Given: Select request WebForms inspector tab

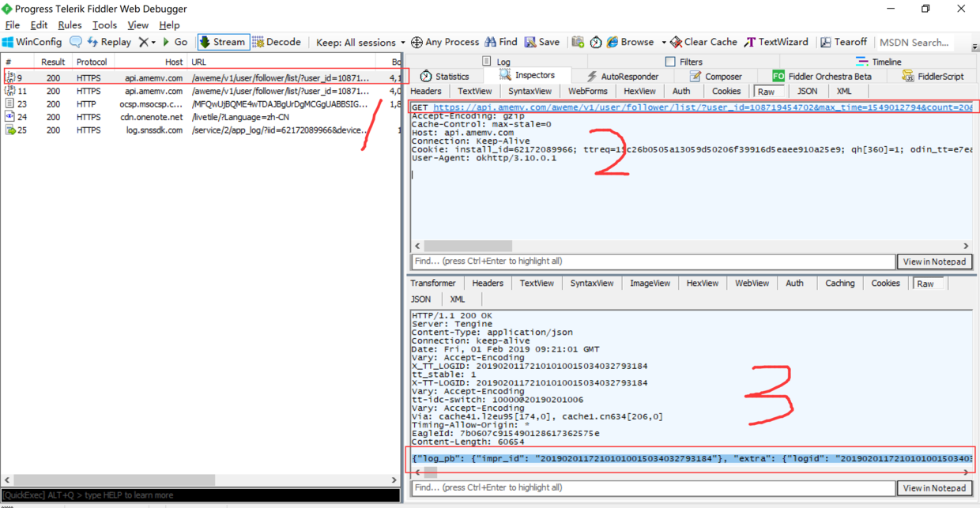Looking at the screenshot, I should [x=588, y=91].
